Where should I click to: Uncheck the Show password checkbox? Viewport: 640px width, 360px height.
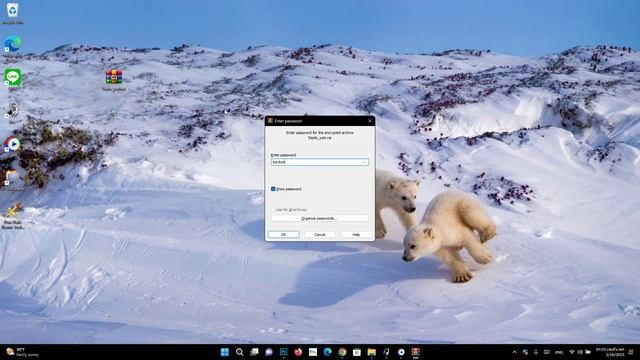[x=273, y=189]
